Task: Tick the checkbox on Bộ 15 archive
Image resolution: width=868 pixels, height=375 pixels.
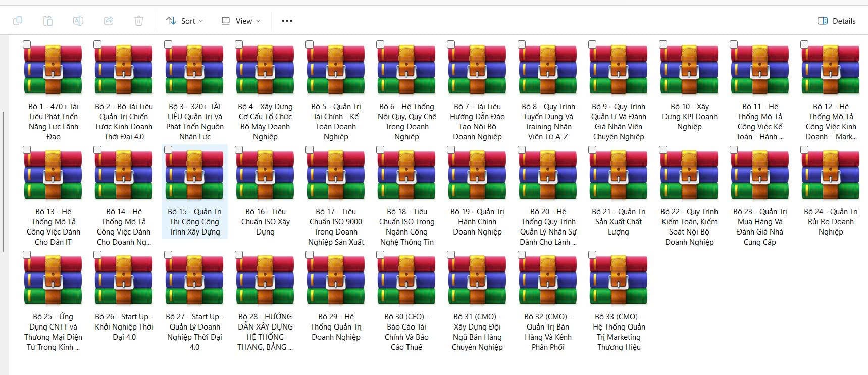Action: (x=168, y=150)
